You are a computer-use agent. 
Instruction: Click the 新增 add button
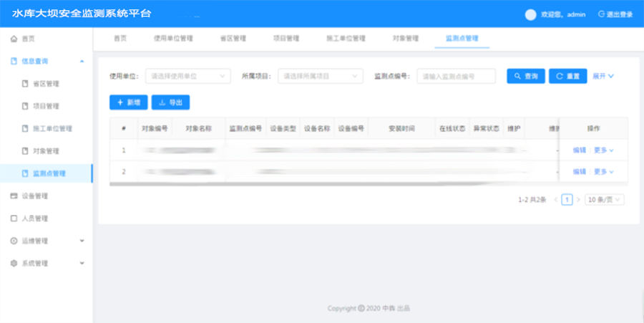coord(129,102)
